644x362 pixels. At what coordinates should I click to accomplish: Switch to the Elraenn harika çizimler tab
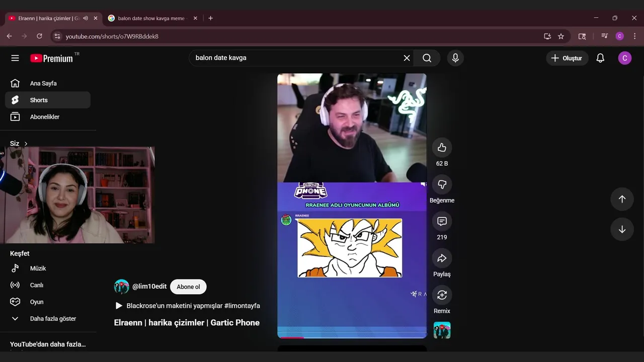(x=52, y=18)
